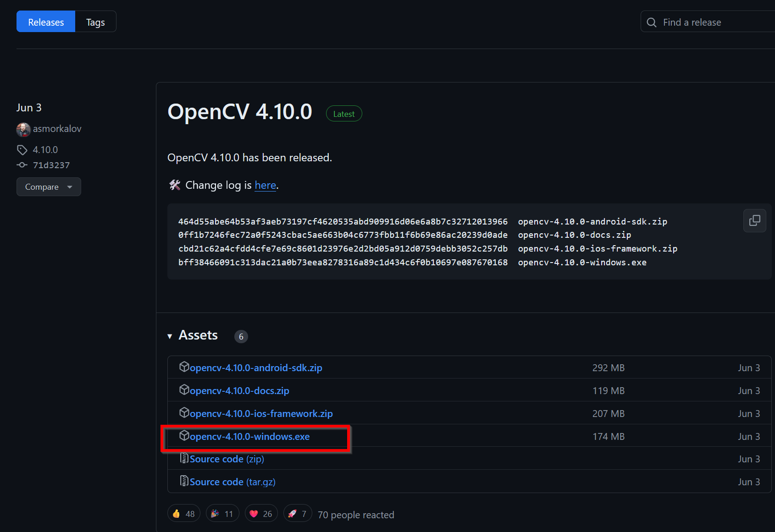Viewport: 775px width, 532px height.
Task: Open the OpenCV 4.10.0 release title
Action: point(240,112)
